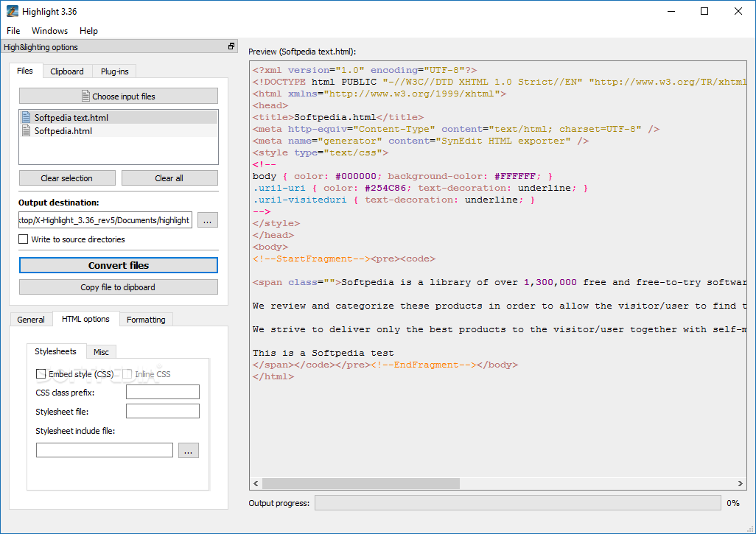756x534 pixels.
Task: Toggle Write to source directories checkbox
Action: tap(23, 239)
